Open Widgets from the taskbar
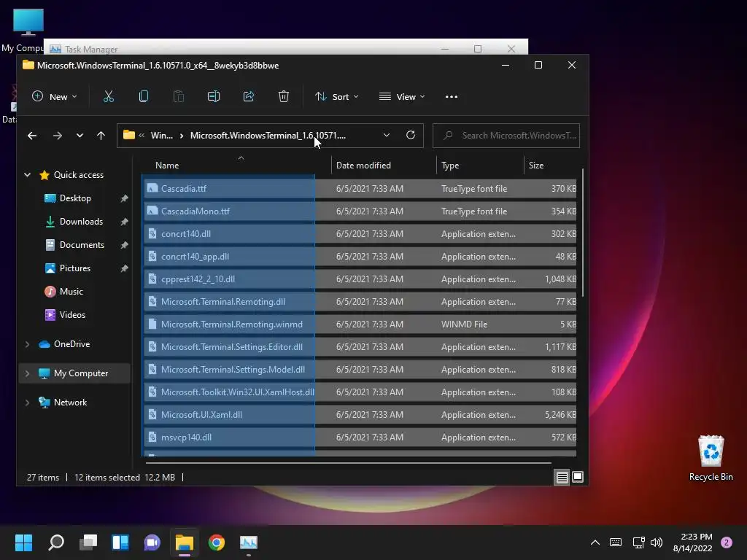 click(x=120, y=542)
